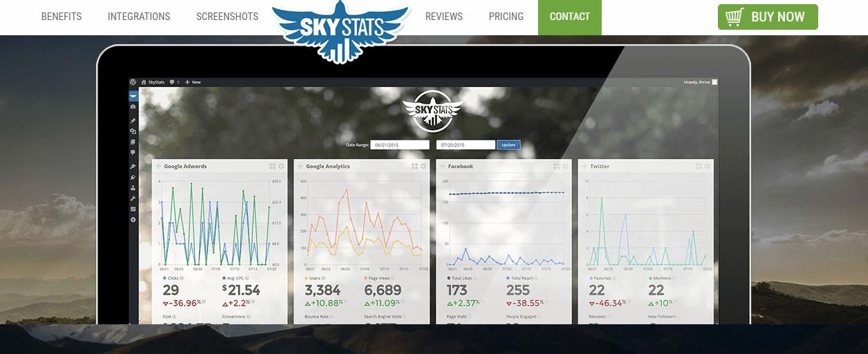Open the Users icon in sidebar

133,188
